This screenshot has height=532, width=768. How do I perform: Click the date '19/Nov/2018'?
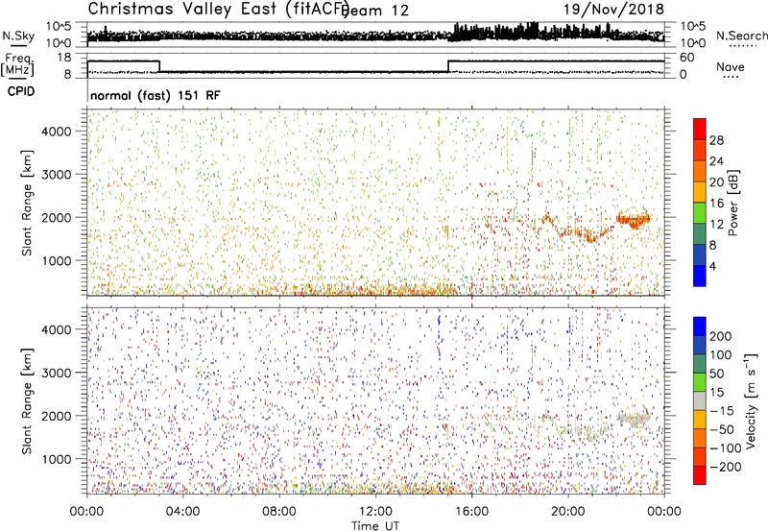[x=613, y=10]
